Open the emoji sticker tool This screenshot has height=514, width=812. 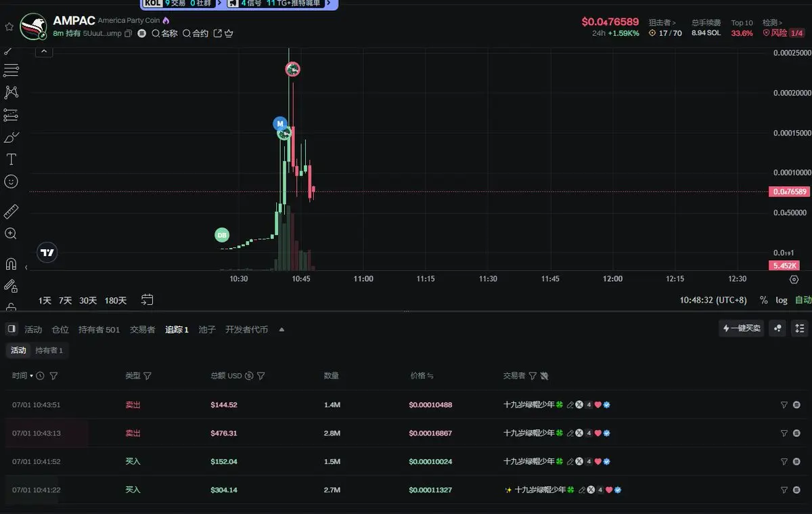tap(11, 181)
